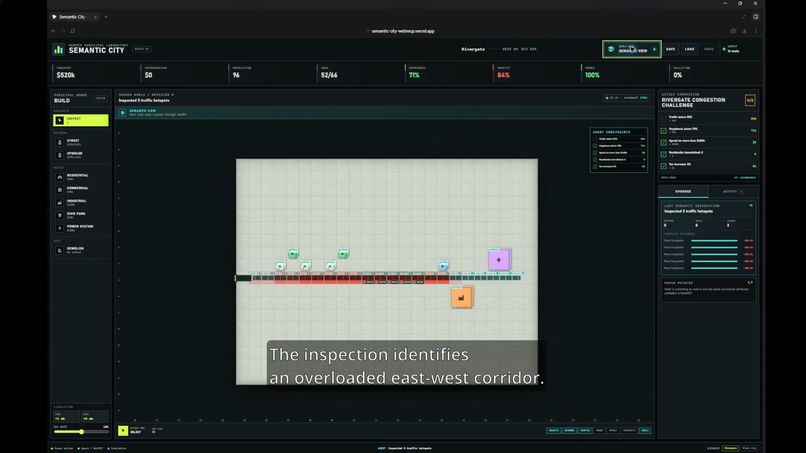Toggle the Traffic overlay button at bottom

(585, 430)
